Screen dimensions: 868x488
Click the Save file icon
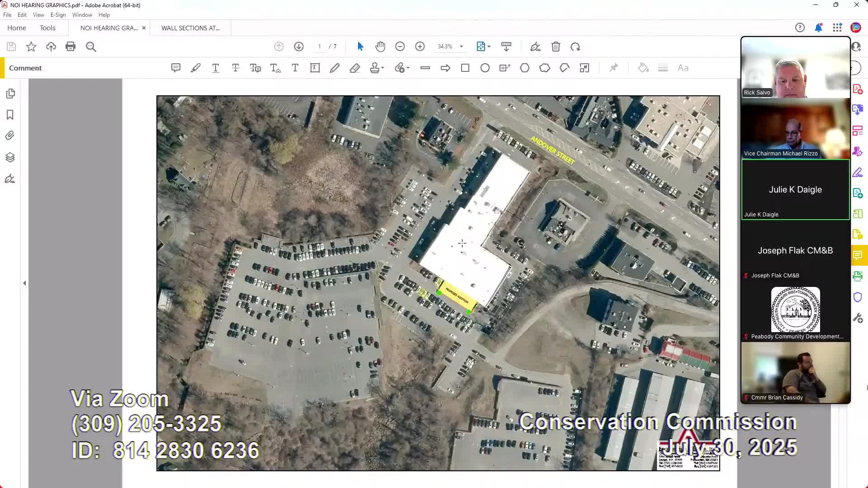click(x=11, y=47)
